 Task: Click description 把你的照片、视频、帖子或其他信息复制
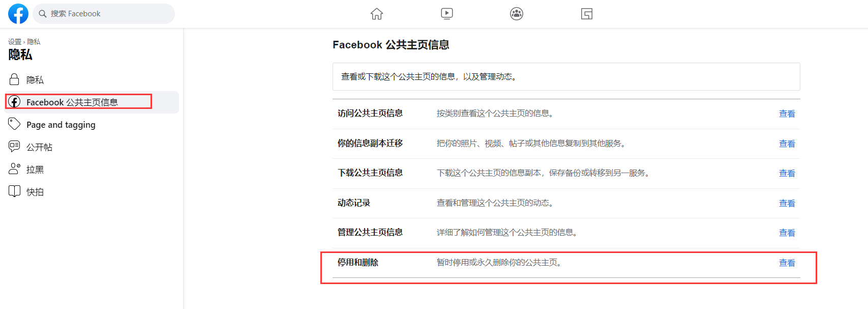(x=531, y=143)
